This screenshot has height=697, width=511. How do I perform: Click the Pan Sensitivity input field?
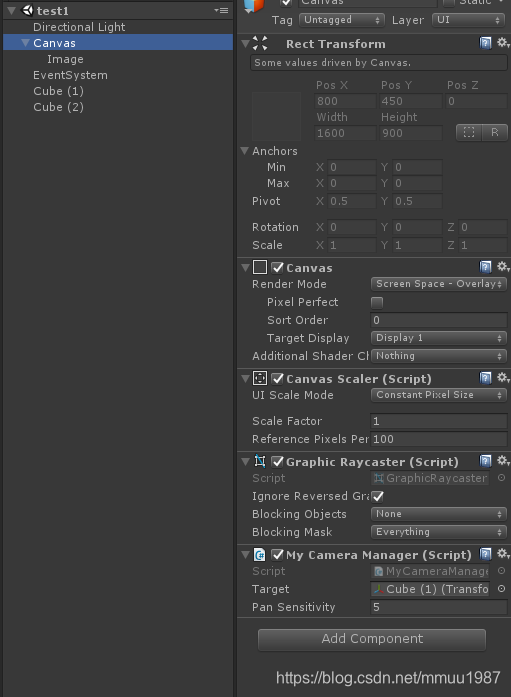(439, 607)
